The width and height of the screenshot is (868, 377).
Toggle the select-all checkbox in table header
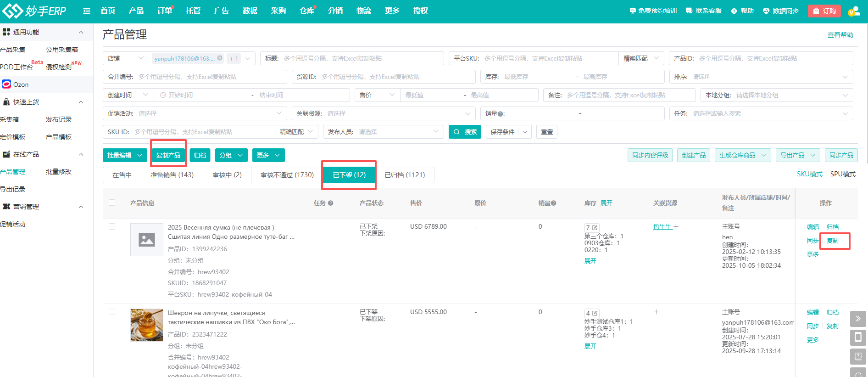click(x=112, y=203)
